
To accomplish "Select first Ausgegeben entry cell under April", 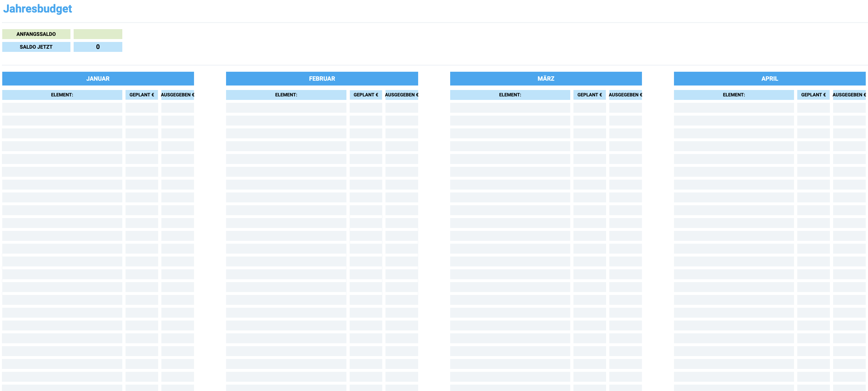I will pos(849,108).
